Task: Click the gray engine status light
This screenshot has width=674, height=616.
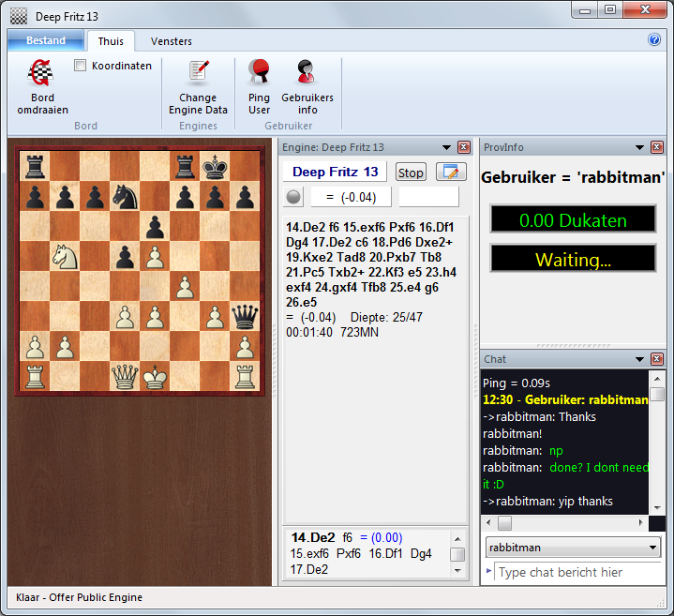Action: [x=294, y=196]
